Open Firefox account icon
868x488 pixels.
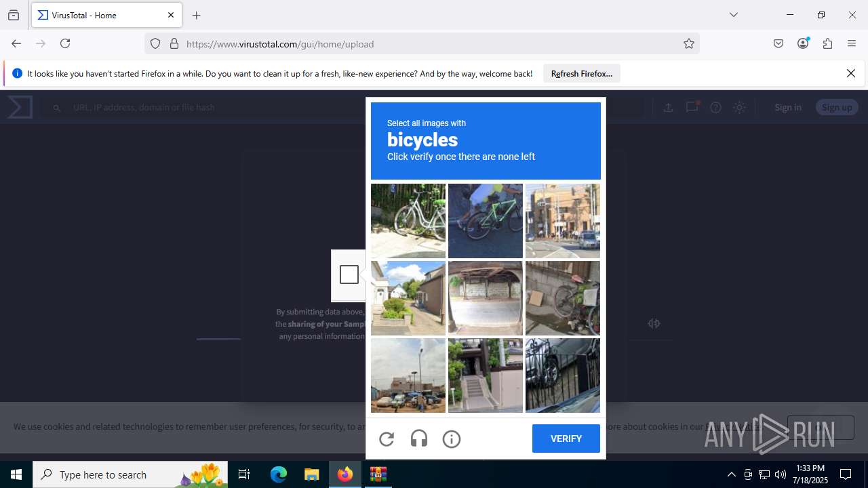[803, 43]
